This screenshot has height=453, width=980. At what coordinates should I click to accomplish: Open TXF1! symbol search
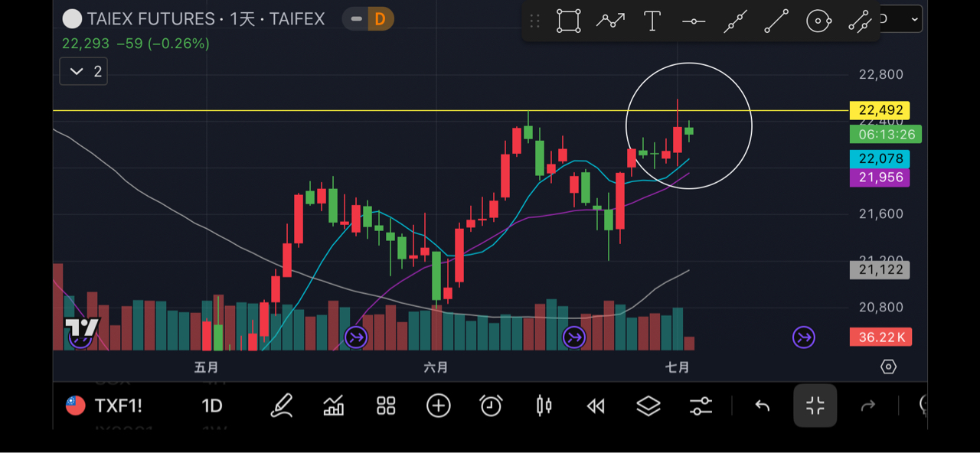[106, 406]
